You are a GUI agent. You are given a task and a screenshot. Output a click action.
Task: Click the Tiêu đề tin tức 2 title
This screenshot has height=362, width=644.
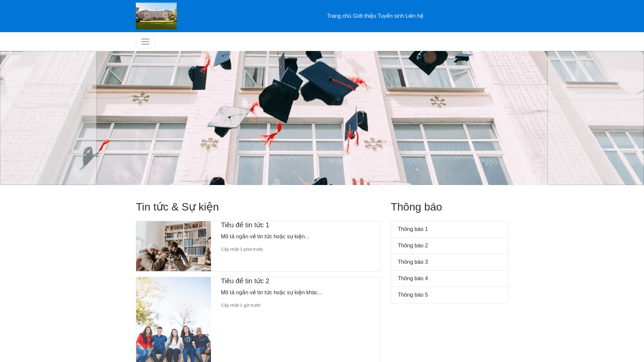(x=245, y=281)
